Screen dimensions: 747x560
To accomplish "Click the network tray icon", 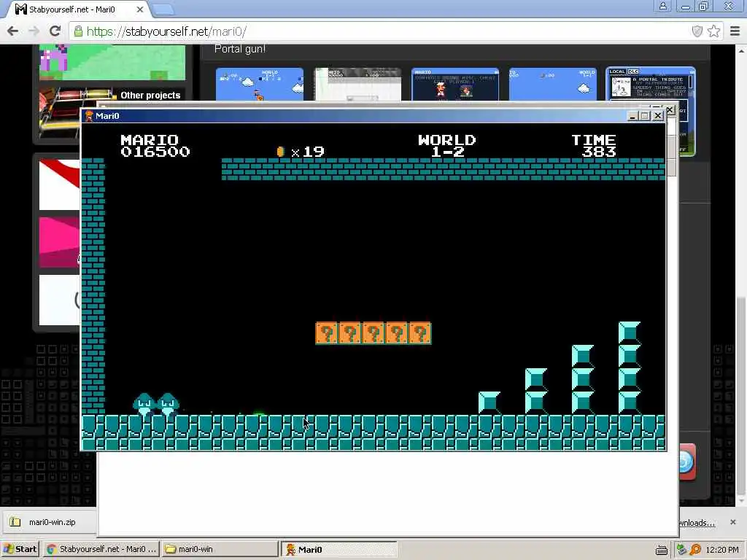I will (x=682, y=550).
